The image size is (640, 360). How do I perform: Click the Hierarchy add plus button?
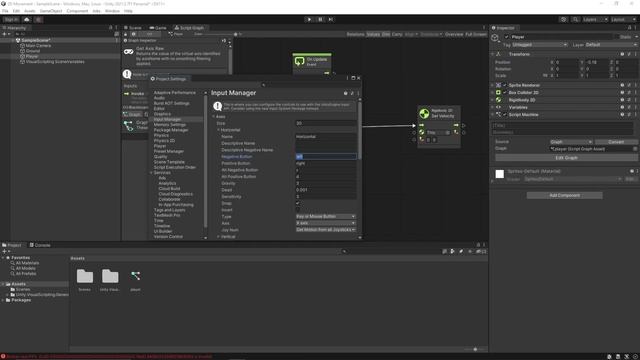click(x=4, y=34)
